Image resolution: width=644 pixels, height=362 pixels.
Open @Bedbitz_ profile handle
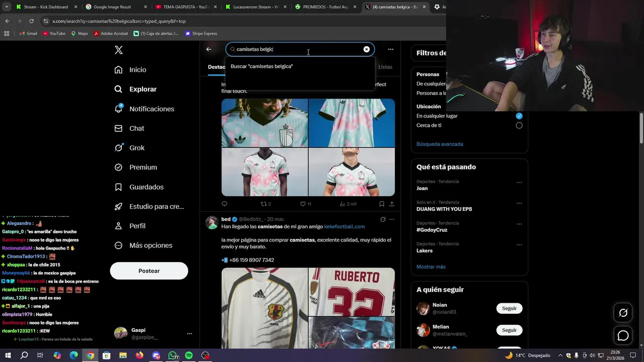(x=251, y=219)
